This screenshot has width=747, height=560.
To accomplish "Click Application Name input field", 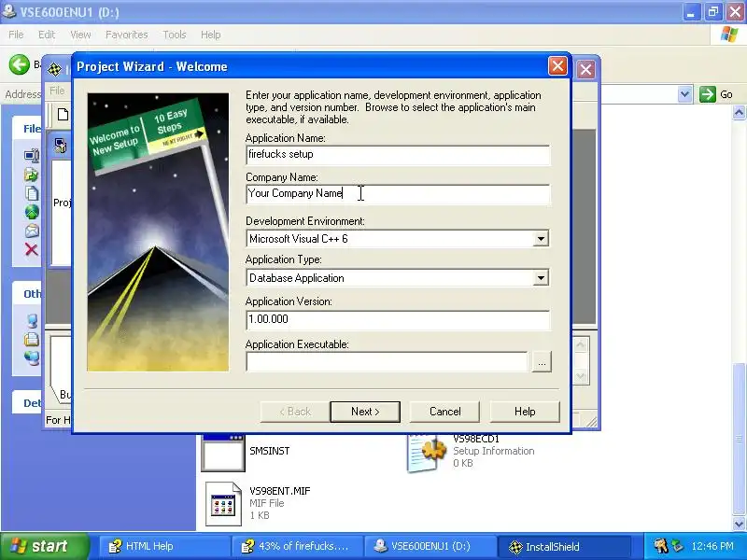I will click(398, 155).
